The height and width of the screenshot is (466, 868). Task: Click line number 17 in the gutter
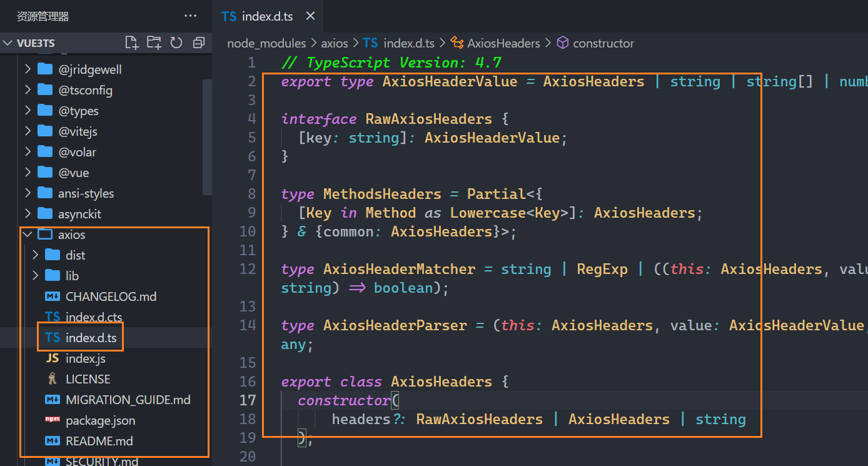coord(248,400)
